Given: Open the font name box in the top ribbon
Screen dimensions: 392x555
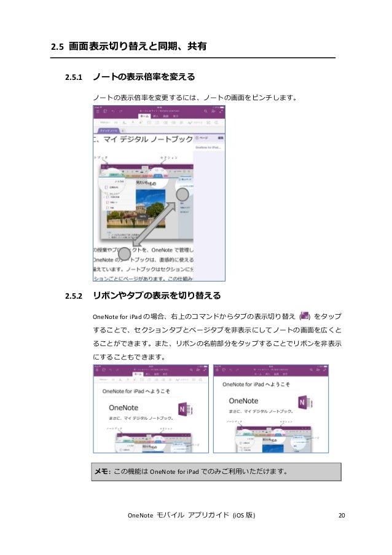Looking at the screenshot, I should 104,122.
